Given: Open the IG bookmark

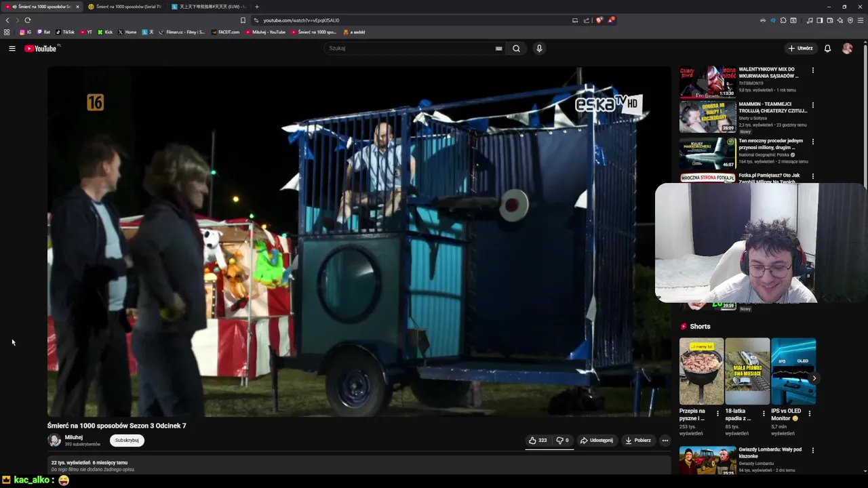Looking at the screenshot, I should [x=25, y=32].
